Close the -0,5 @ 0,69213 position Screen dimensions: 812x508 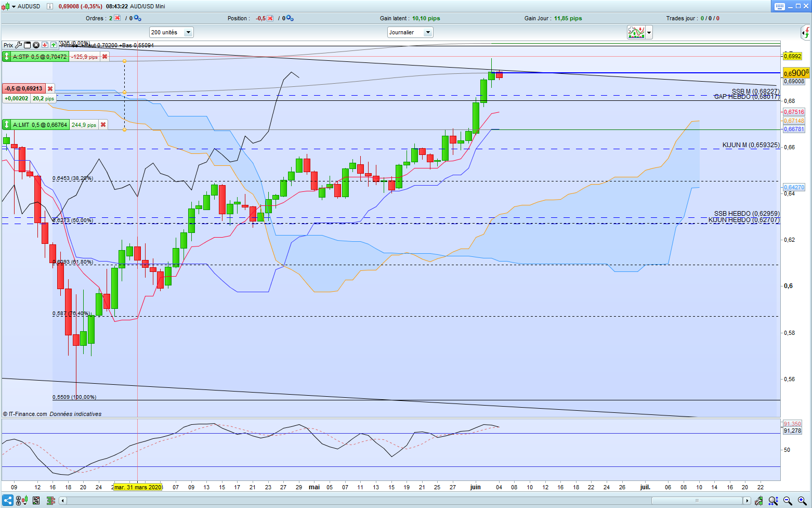coord(50,89)
